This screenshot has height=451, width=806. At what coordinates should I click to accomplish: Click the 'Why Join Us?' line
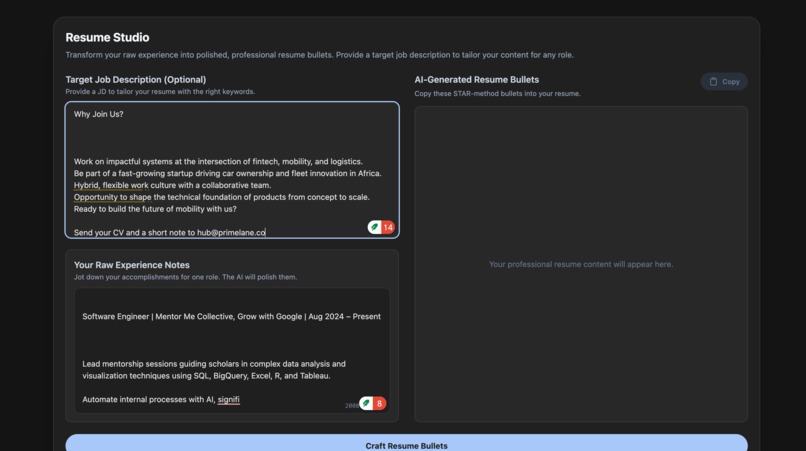point(99,114)
